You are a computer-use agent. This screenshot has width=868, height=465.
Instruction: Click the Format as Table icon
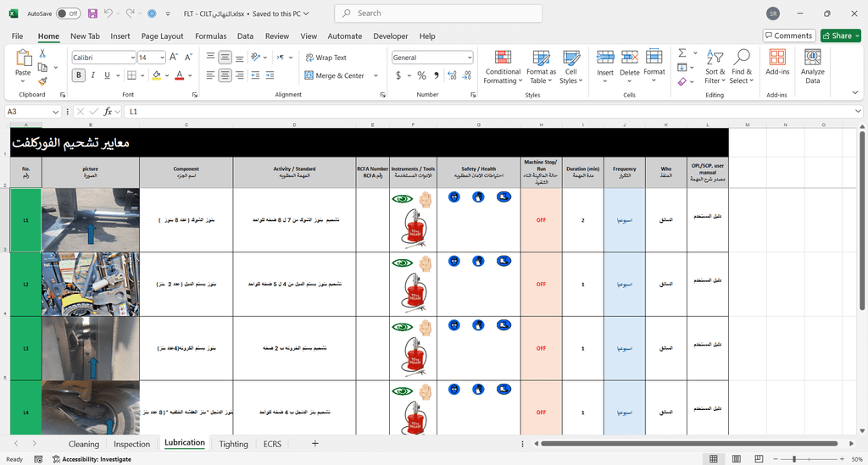tap(541, 58)
